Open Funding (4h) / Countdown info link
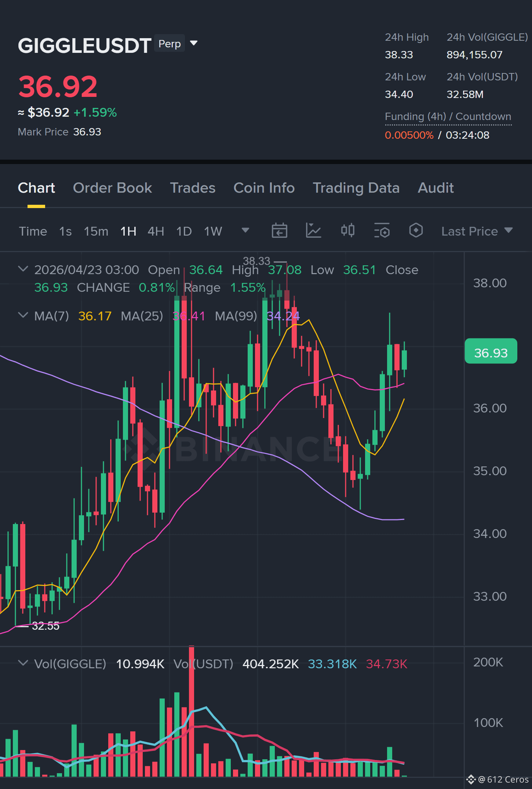 pyautogui.click(x=448, y=117)
